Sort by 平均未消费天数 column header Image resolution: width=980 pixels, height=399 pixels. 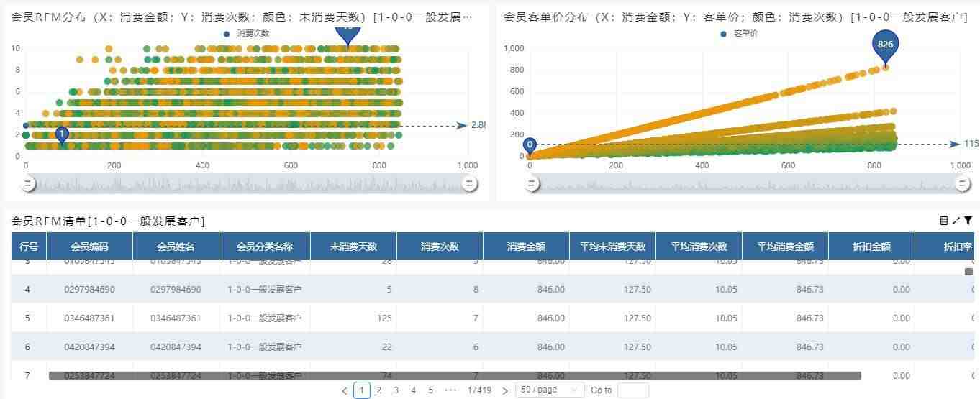point(613,247)
